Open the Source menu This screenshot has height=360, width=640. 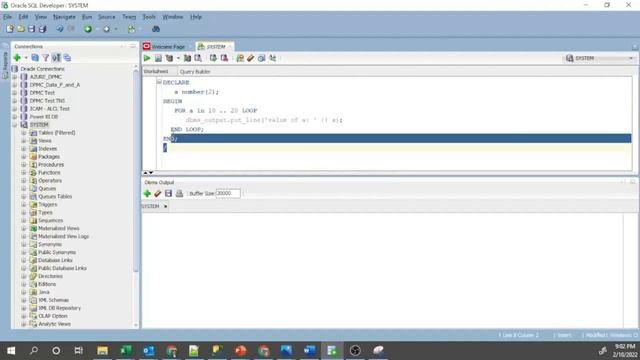click(107, 17)
